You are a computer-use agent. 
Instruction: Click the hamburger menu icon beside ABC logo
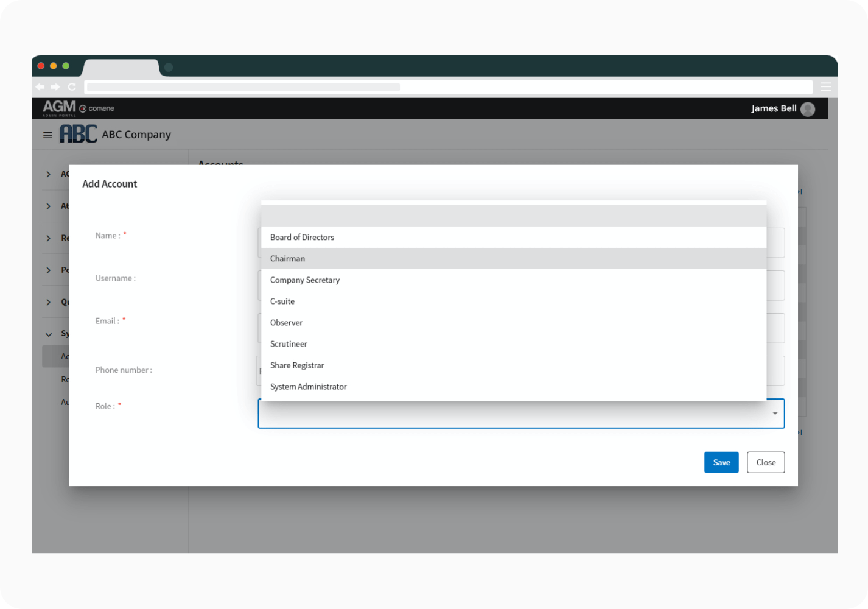47,135
